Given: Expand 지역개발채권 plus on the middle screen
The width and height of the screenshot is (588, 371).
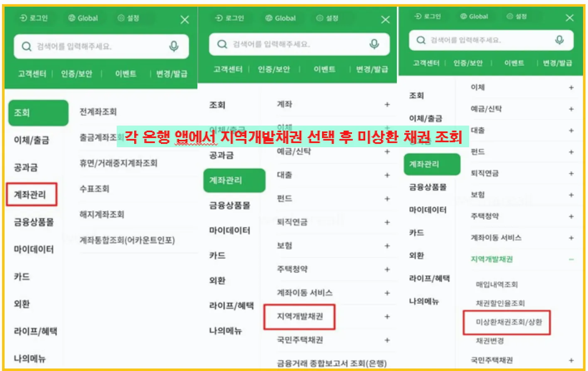Looking at the screenshot, I should click(x=387, y=317).
